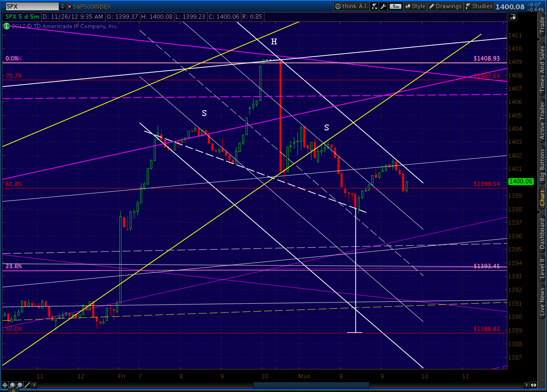The image size is (547, 392).
Task: Select the trendline drawing tool
Action: coord(27,385)
